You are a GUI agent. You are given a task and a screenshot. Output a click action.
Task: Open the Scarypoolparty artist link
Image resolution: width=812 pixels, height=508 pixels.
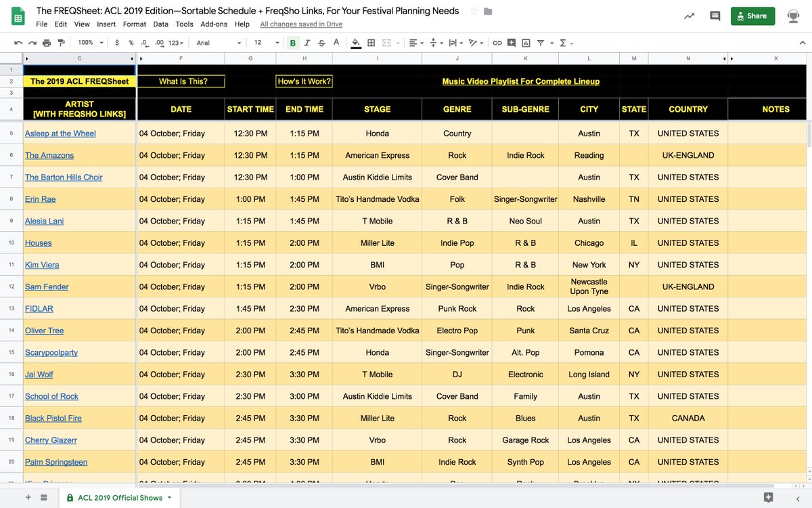[51, 352]
